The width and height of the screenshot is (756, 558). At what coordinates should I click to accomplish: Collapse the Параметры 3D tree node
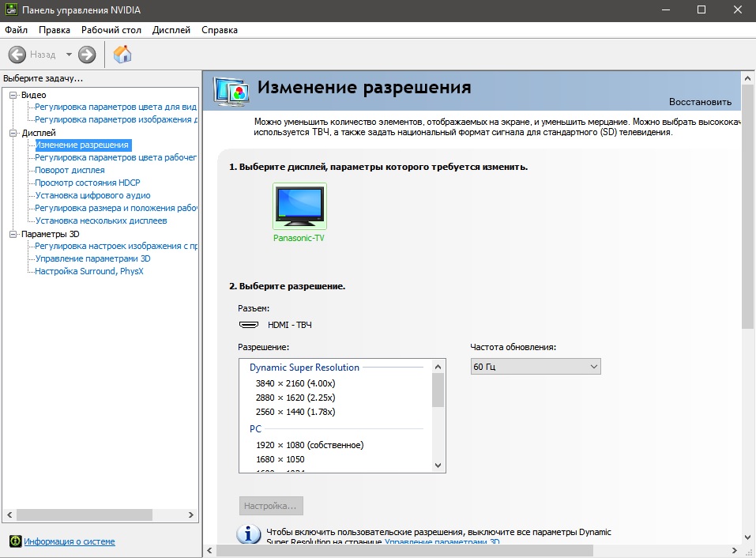[13, 234]
